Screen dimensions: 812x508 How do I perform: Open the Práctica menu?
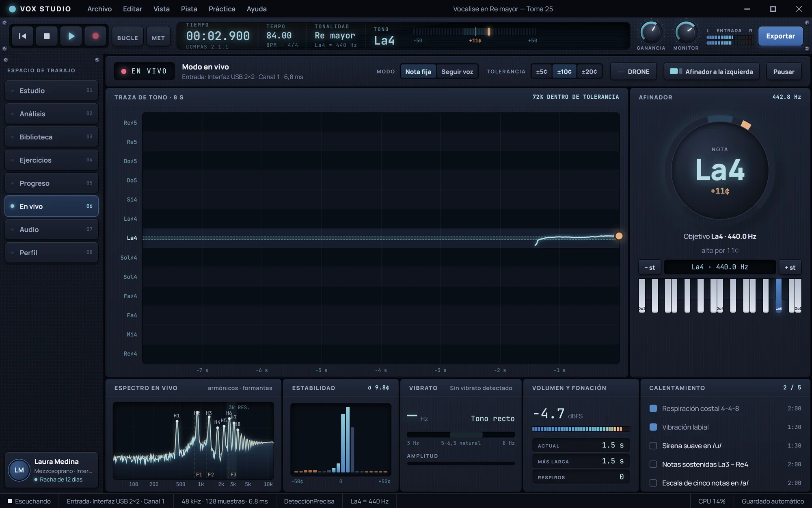point(222,9)
